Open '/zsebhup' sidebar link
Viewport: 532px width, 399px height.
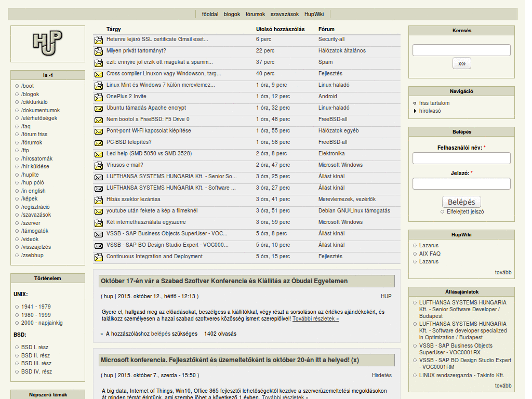click(32, 255)
